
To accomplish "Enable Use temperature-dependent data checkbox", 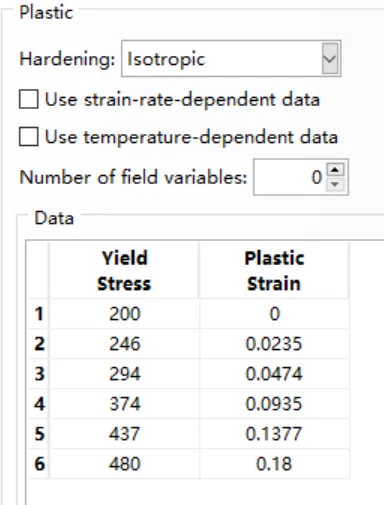I will [28, 137].
